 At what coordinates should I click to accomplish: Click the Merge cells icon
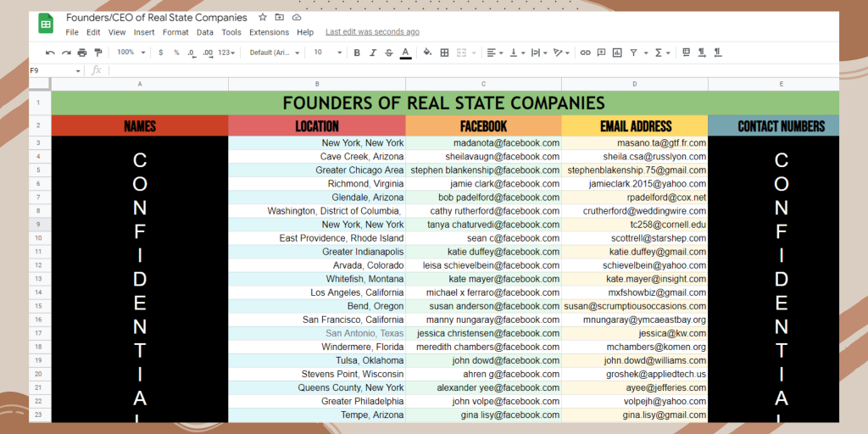pos(461,53)
